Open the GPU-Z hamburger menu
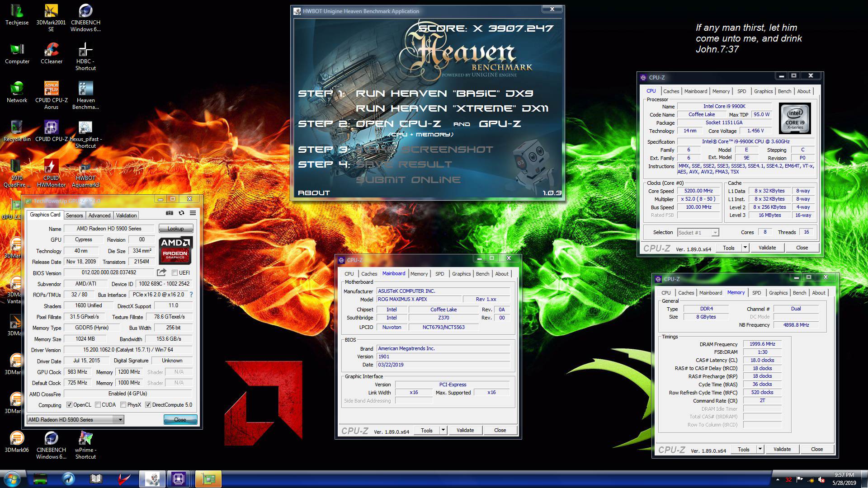Image resolution: width=868 pixels, height=488 pixels. (193, 213)
